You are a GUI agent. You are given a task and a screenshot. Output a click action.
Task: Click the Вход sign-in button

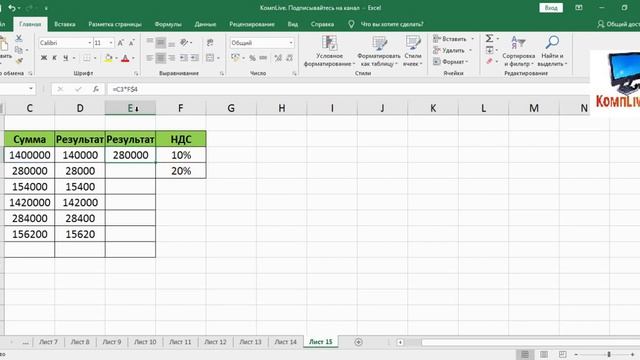tap(551, 8)
